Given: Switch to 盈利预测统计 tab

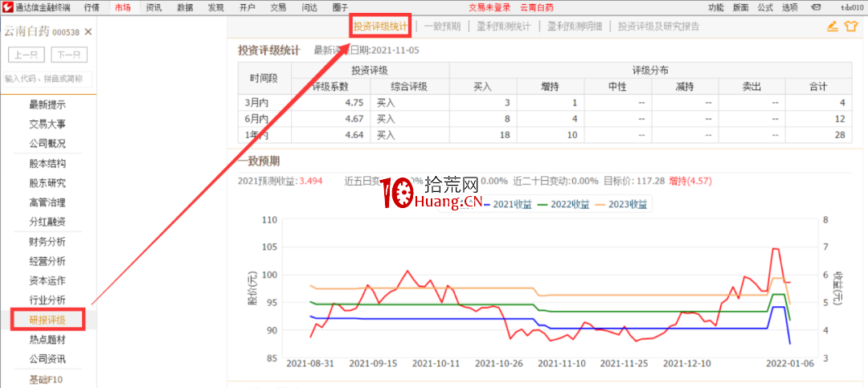Looking at the screenshot, I should (504, 26).
